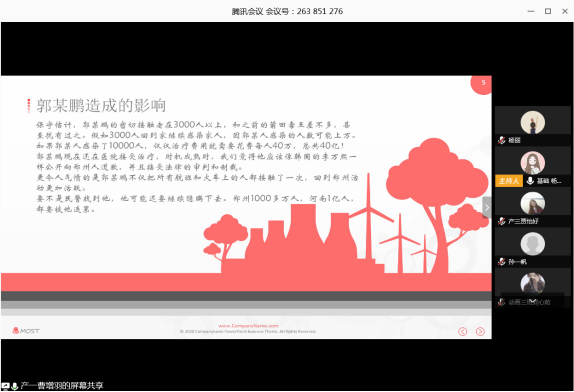Open 孙一帆's gray default avatar
The height and width of the screenshot is (392, 574).
[533, 244]
